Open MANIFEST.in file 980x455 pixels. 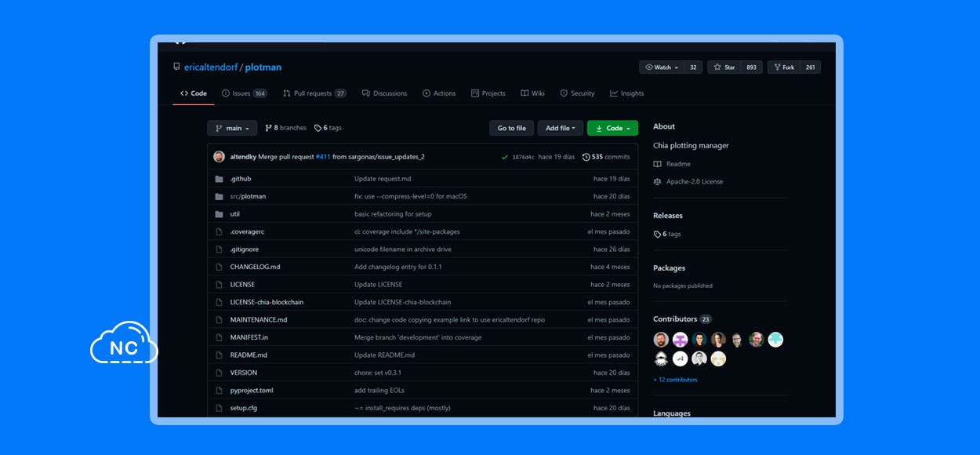pos(249,337)
